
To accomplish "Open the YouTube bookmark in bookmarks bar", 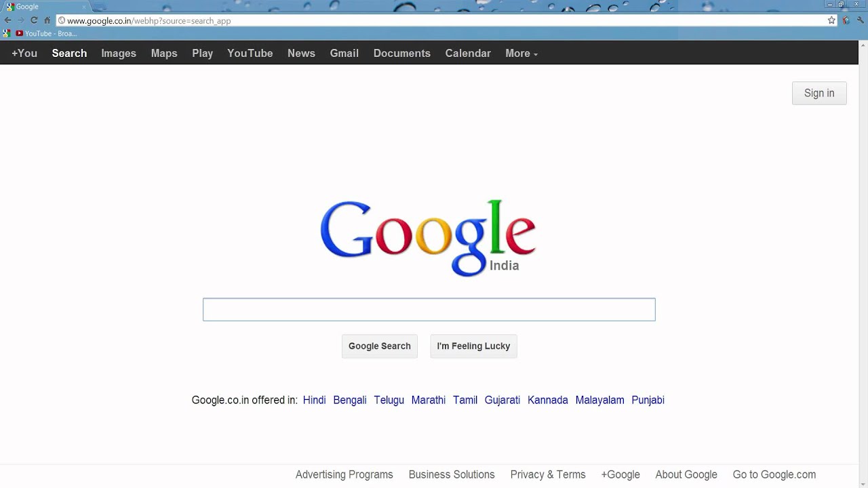I will point(46,33).
